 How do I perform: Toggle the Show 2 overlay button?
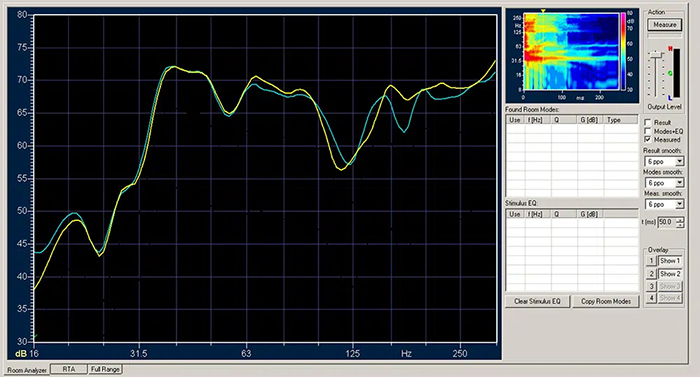pyautogui.click(x=670, y=274)
